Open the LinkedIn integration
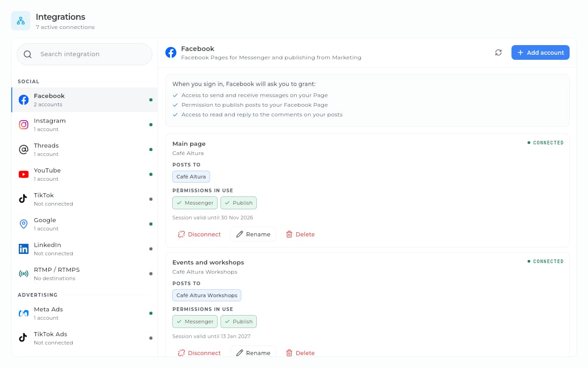The image size is (588, 368). [85, 249]
